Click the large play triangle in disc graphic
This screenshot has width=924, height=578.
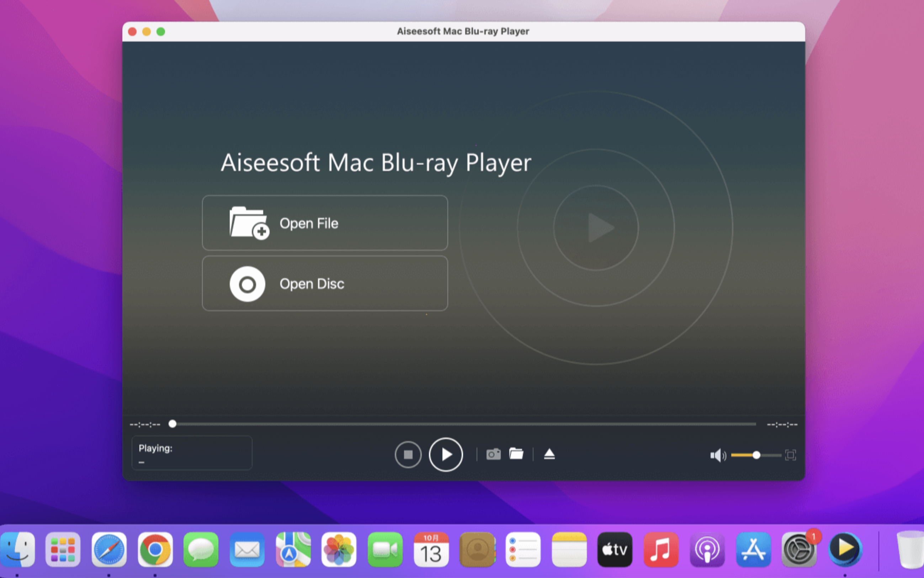pyautogui.click(x=600, y=228)
